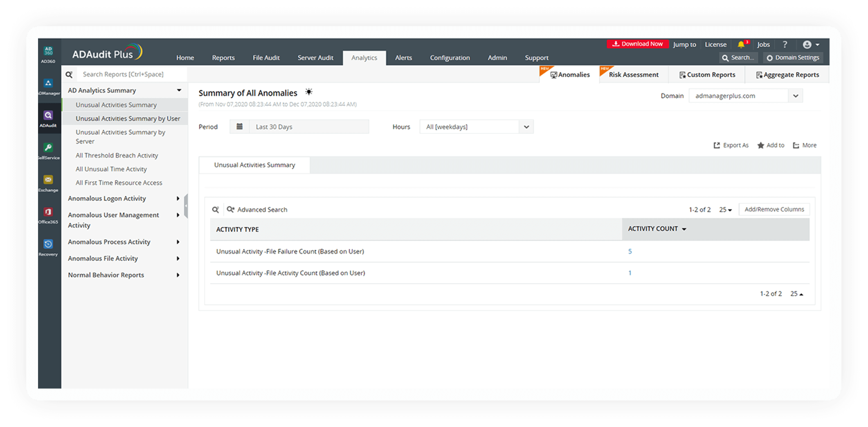
Task: Open the AD360 app icon
Action: click(x=48, y=54)
